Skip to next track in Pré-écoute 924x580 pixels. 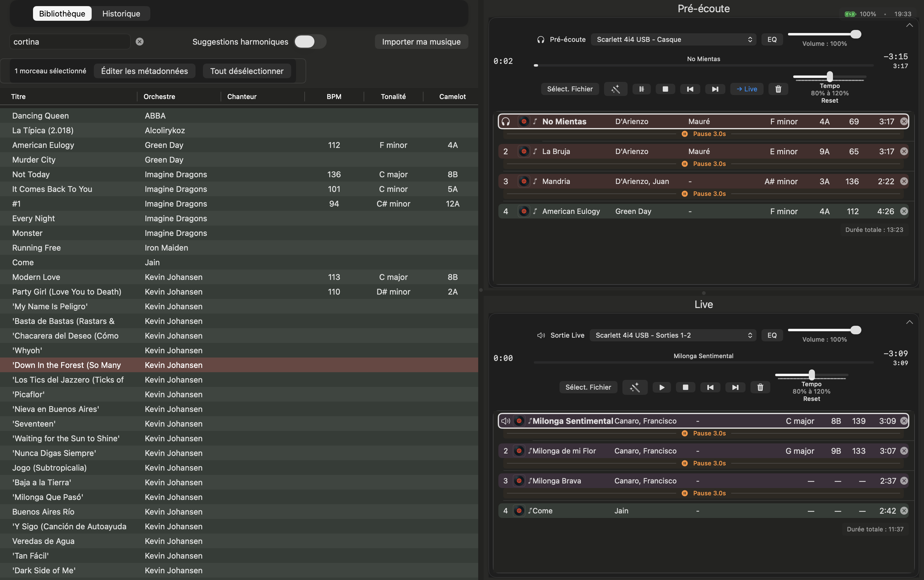click(715, 89)
